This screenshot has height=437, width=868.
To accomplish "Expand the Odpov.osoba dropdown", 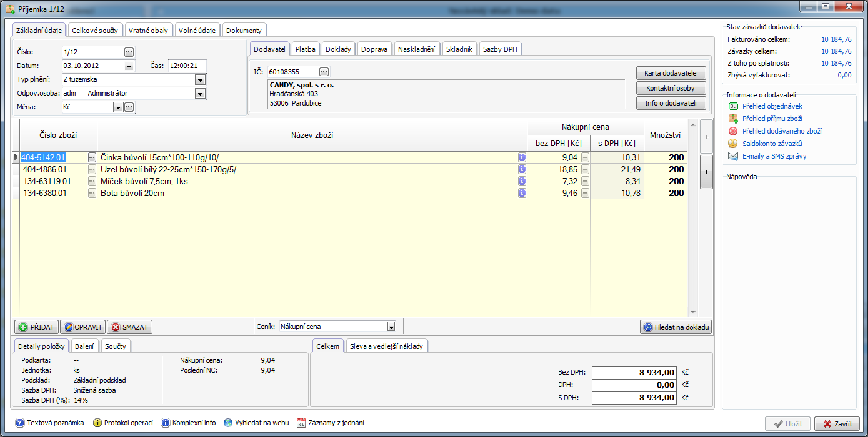I will pos(200,93).
